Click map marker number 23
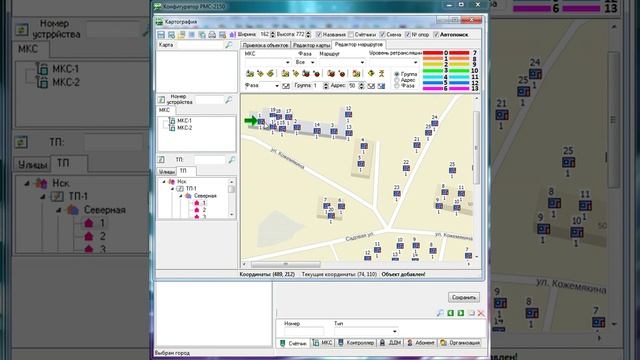The height and width of the screenshot is (360, 640). (x=397, y=193)
